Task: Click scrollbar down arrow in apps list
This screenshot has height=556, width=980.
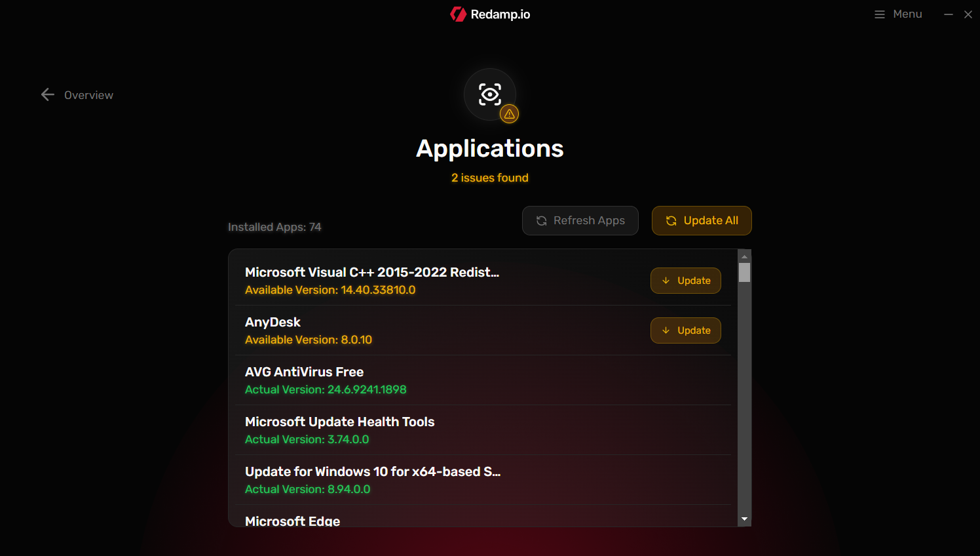Action: pos(744,519)
